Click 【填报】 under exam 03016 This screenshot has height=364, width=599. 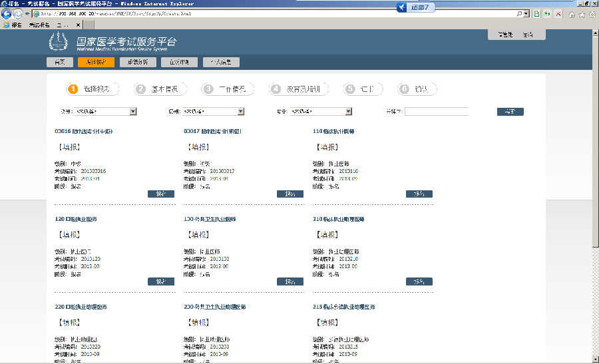(69, 147)
